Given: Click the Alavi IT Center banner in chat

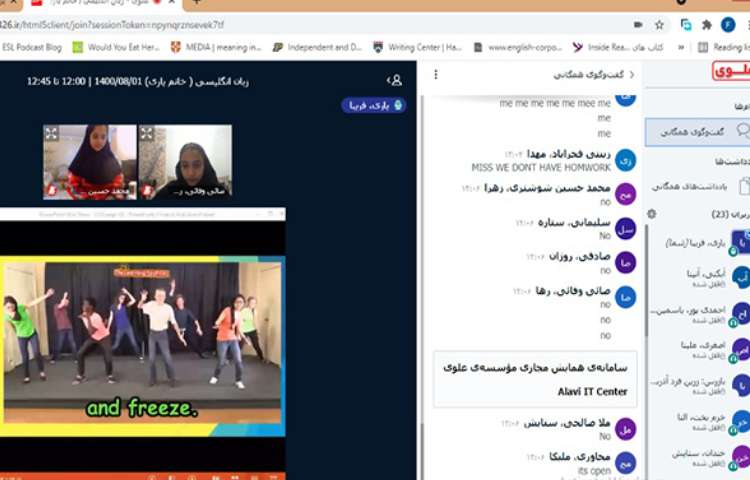Looking at the screenshot, I should coord(535,380).
